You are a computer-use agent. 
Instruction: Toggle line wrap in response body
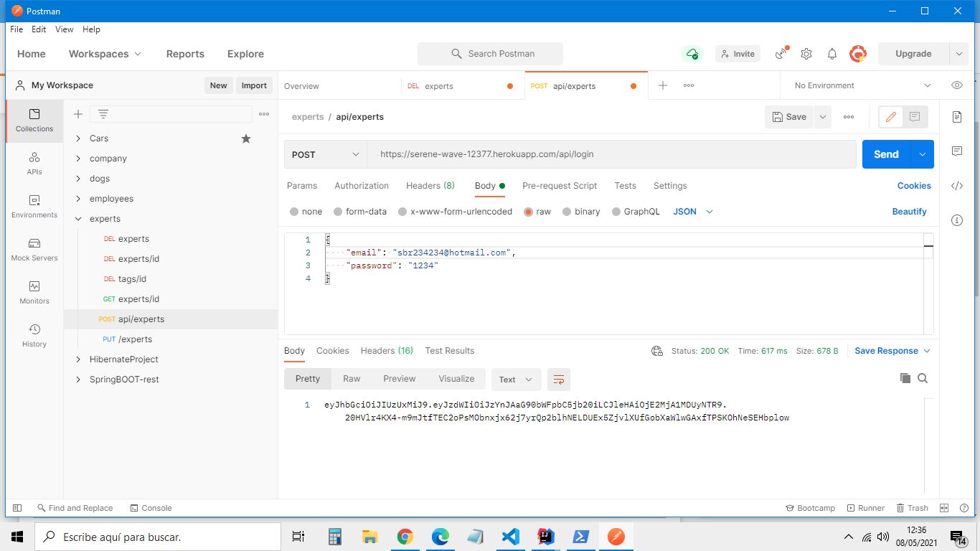pyautogui.click(x=559, y=380)
